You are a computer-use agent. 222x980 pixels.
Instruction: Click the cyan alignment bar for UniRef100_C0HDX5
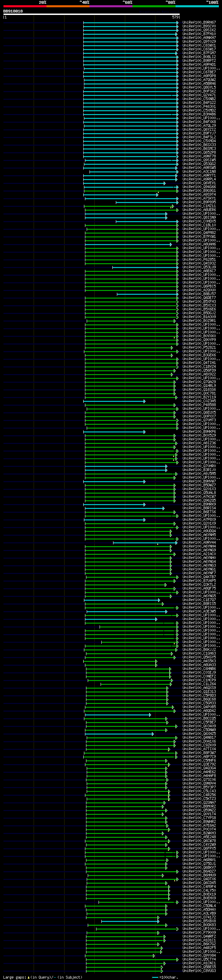point(147,221)
